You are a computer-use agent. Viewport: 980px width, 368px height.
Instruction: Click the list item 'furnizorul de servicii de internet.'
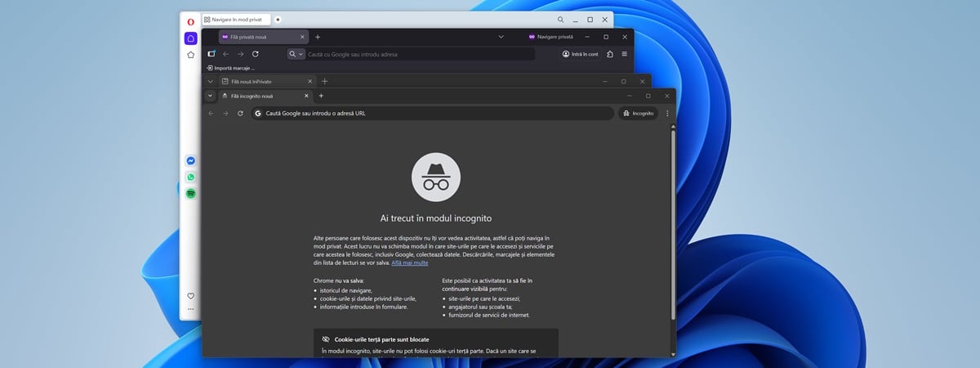[x=489, y=314]
